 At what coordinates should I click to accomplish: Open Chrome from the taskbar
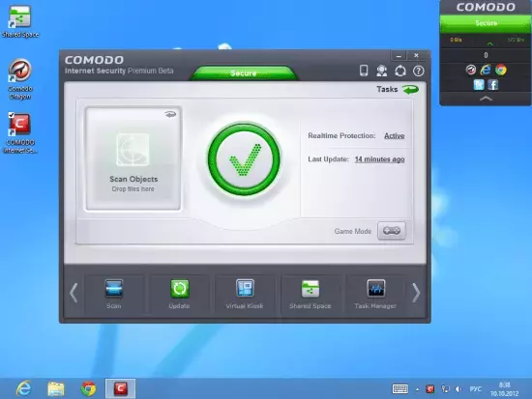(88, 388)
